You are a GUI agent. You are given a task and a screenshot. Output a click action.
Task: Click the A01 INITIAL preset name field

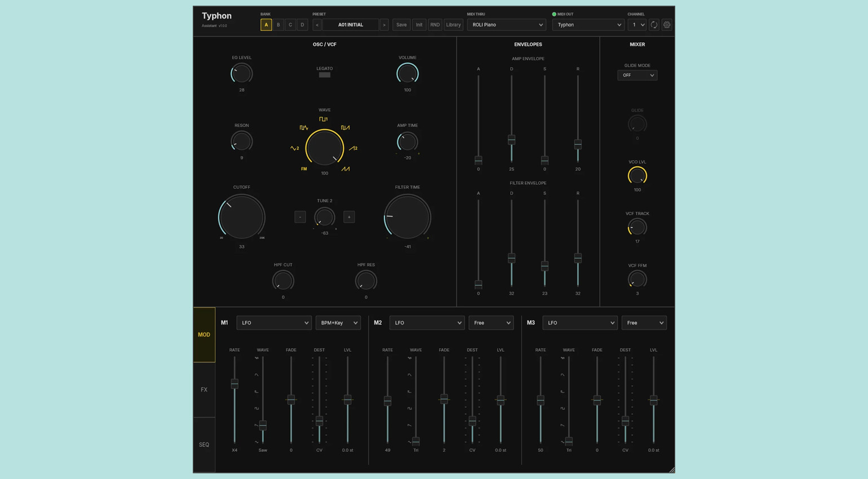(x=351, y=25)
